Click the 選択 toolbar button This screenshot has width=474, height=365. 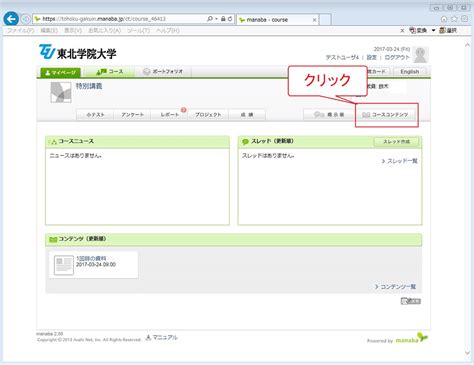coord(448,30)
